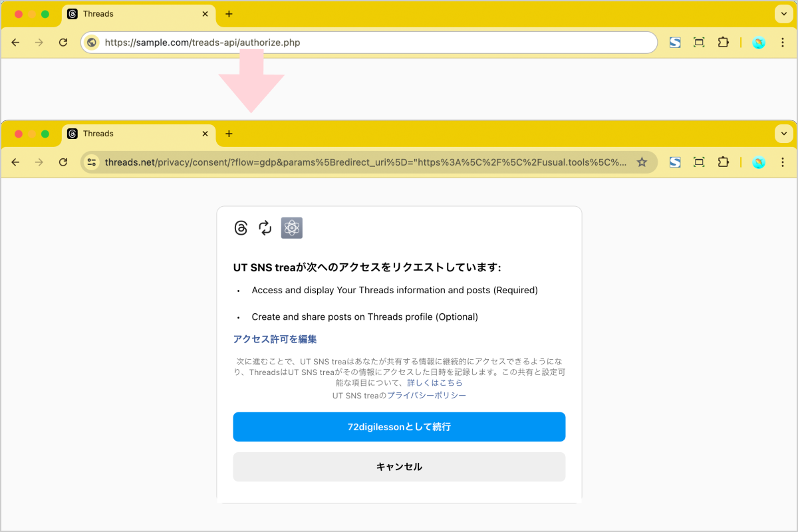Open Chrome three-dot menu in threads.net window
Image resolution: width=798 pixels, height=532 pixels.
pyautogui.click(x=782, y=162)
